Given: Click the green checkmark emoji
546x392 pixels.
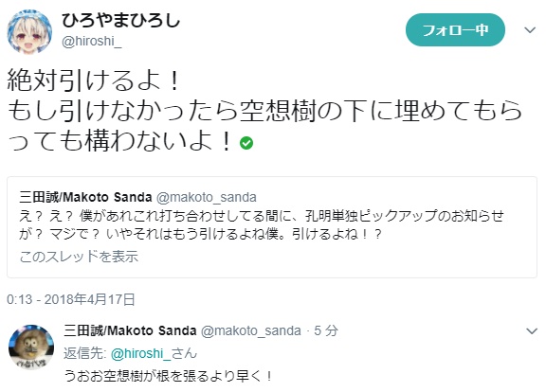Looking at the screenshot, I should tap(246, 143).
